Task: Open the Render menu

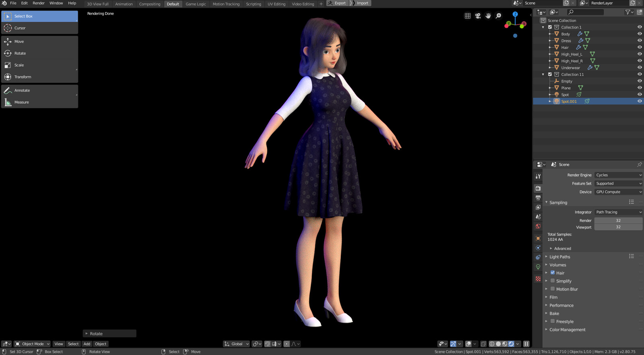Action: [x=39, y=3]
